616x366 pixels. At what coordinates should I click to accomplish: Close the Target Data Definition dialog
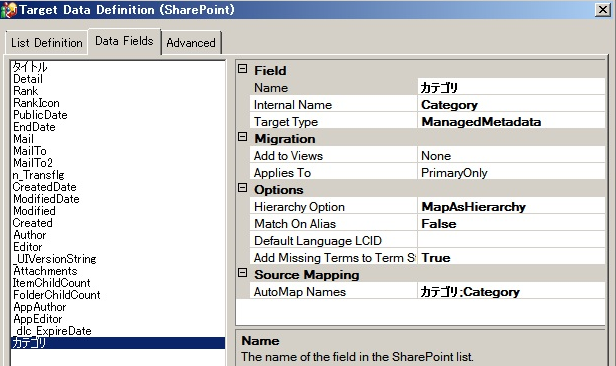click(602, 9)
